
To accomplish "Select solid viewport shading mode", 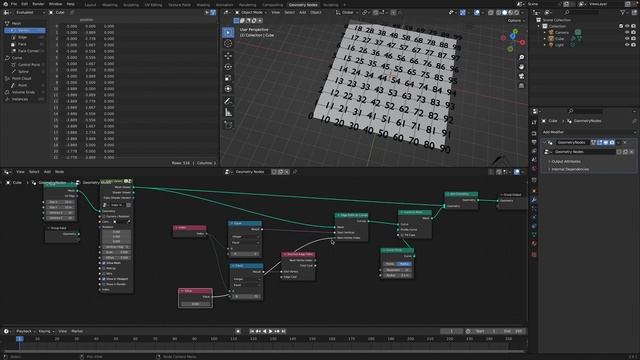I will pos(504,13).
